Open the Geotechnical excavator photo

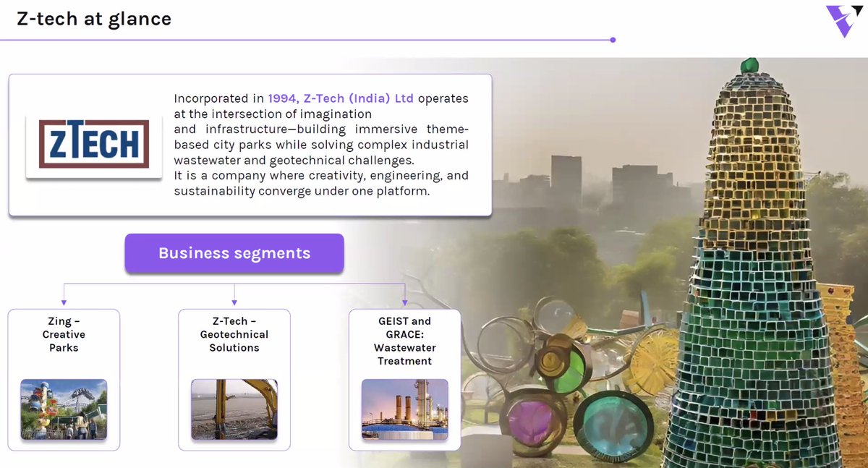coord(234,409)
